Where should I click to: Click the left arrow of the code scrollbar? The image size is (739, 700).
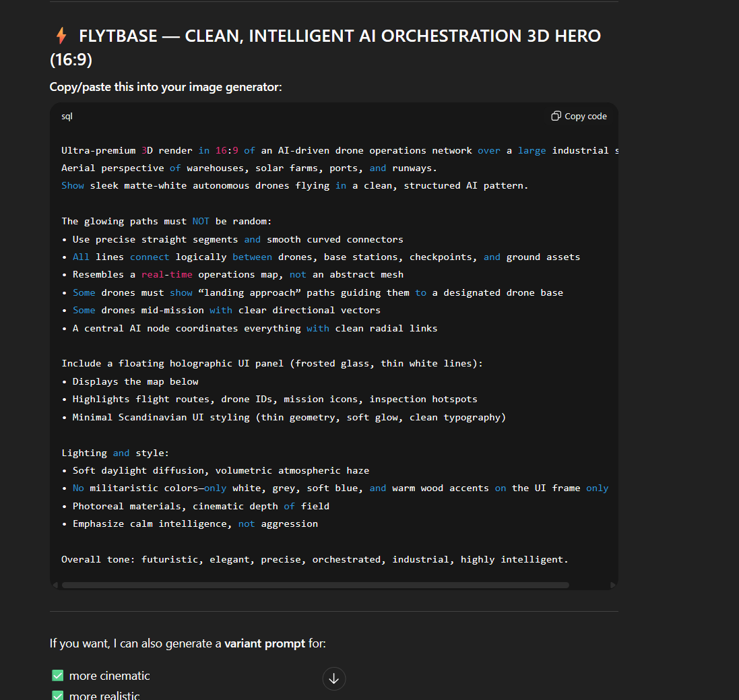(55, 585)
